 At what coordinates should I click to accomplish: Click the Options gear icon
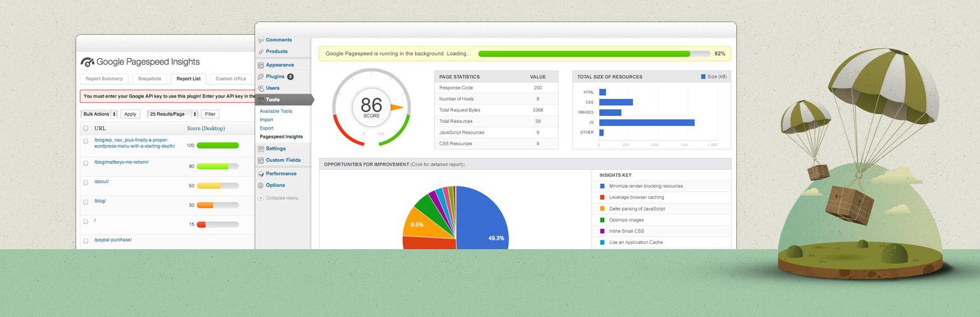click(x=261, y=186)
